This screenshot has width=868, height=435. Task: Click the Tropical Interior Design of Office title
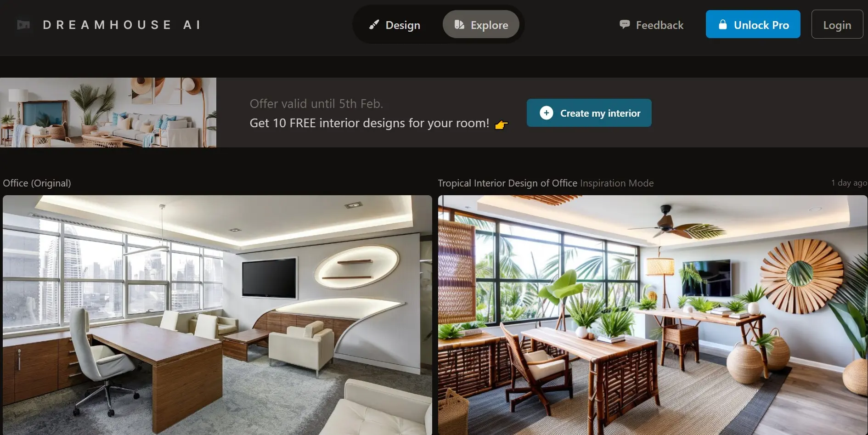pyautogui.click(x=507, y=183)
